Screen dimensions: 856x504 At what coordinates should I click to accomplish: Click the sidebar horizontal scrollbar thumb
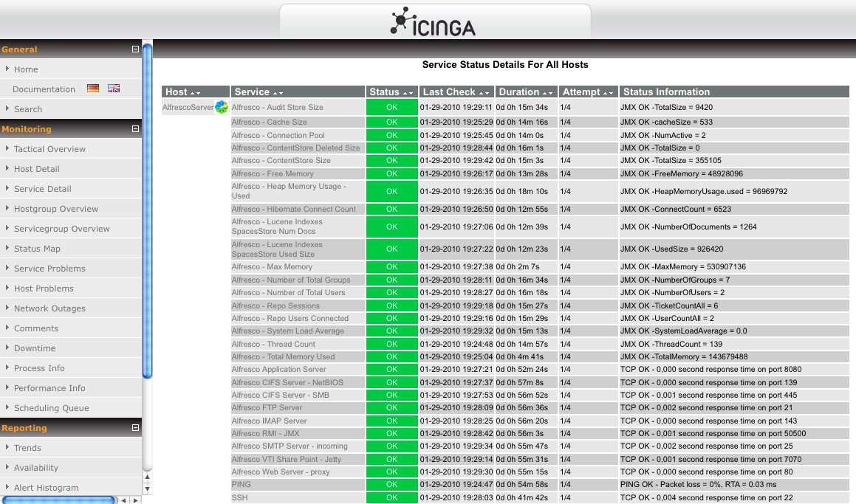58,500
